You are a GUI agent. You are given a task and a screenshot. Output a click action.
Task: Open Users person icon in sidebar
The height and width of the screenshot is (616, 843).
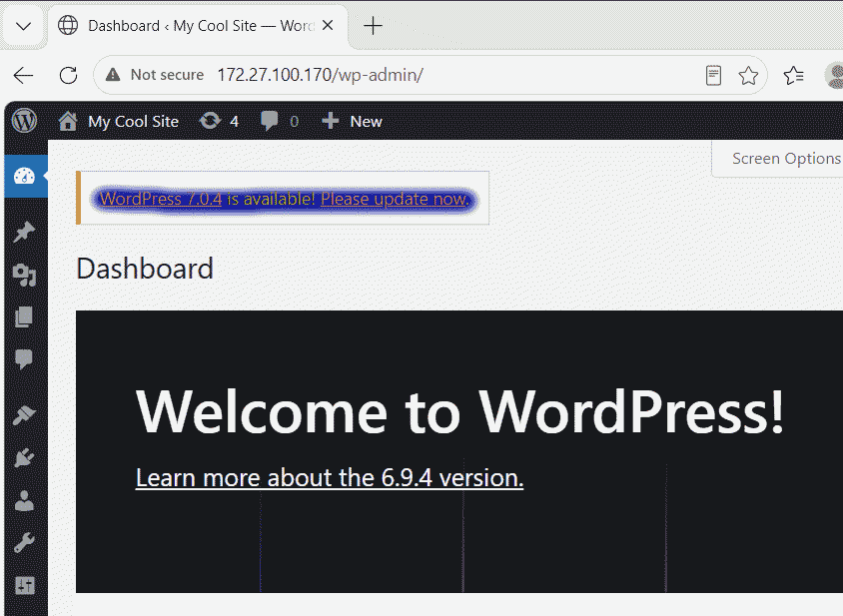24,500
